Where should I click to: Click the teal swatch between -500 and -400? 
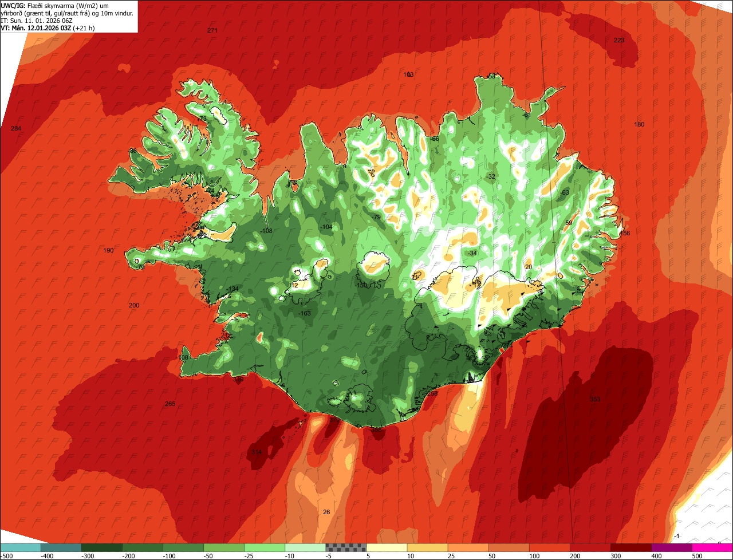pyautogui.click(x=20, y=547)
